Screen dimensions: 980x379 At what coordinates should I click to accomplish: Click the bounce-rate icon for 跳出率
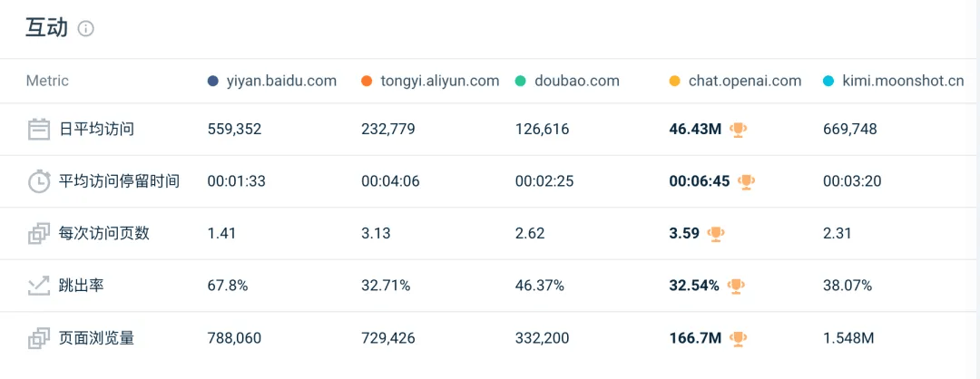click(x=38, y=287)
